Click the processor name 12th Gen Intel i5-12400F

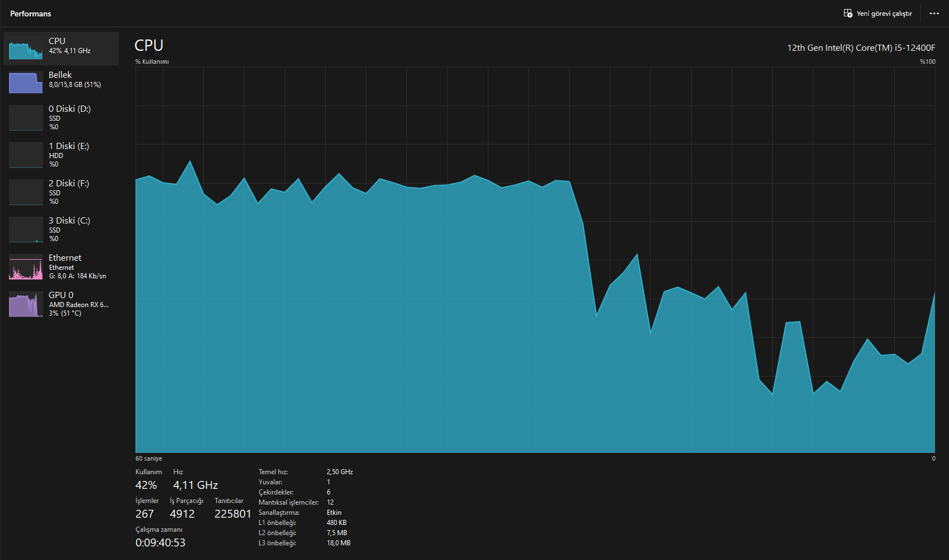[861, 48]
